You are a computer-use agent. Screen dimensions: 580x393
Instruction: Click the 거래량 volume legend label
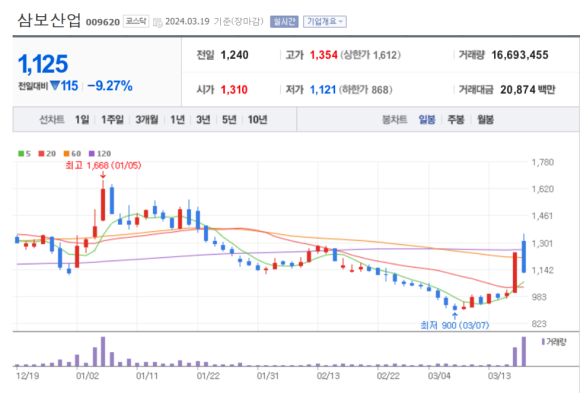[554, 342]
